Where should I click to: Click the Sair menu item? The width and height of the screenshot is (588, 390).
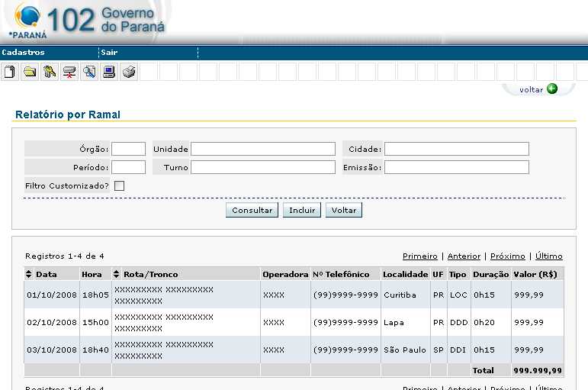109,53
